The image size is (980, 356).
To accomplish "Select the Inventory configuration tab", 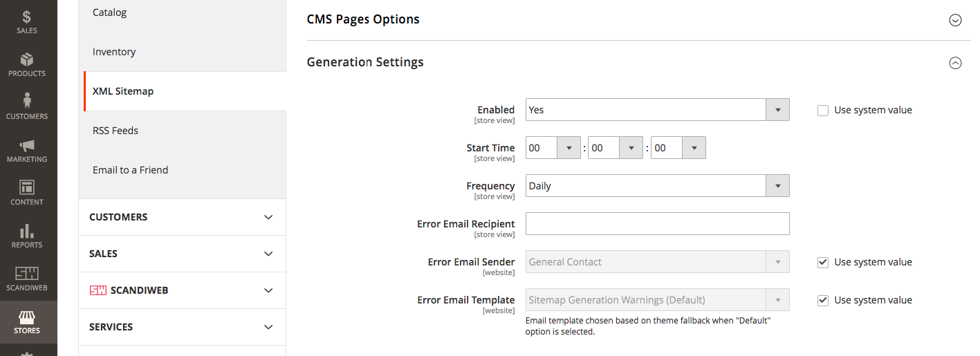I will (114, 52).
